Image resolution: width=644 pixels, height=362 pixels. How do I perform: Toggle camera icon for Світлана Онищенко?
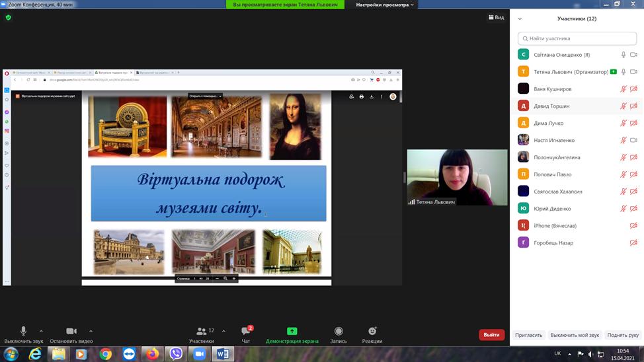tap(633, 55)
